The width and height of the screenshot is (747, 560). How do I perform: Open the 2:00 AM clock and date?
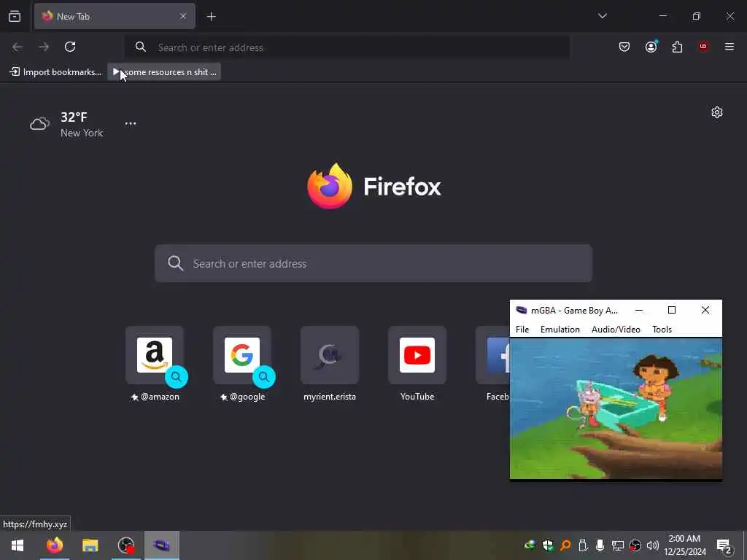[x=684, y=545]
